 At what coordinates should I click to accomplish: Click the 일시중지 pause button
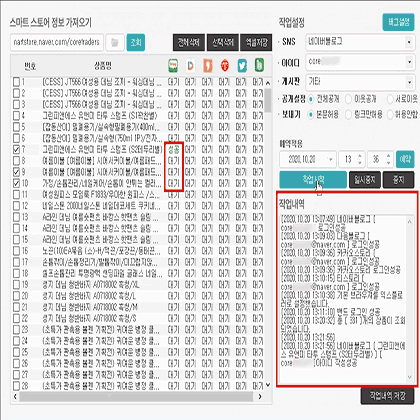(365, 180)
